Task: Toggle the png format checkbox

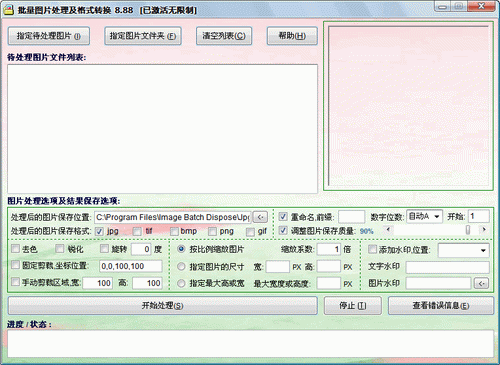Action: (212, 231)
